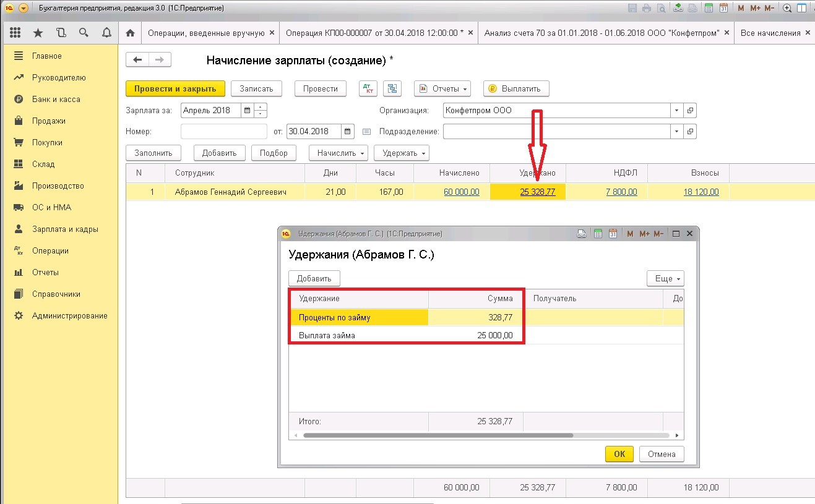Open the calendar picker for date 30.04.2018

click(347, 131)
